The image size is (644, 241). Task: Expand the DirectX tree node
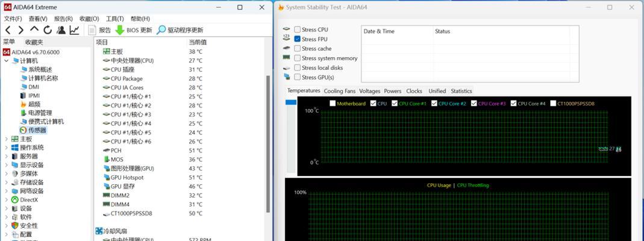tap(6, 199)
